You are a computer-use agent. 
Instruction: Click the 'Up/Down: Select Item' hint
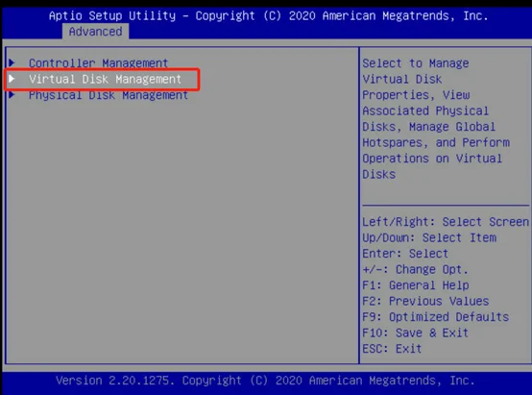[429, 237]
